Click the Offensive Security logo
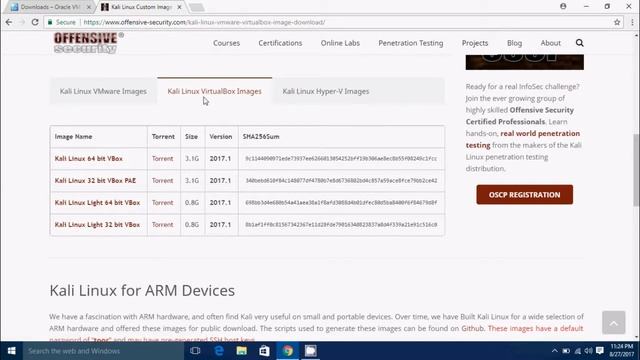The image size is (640, 360). (89, 43)
